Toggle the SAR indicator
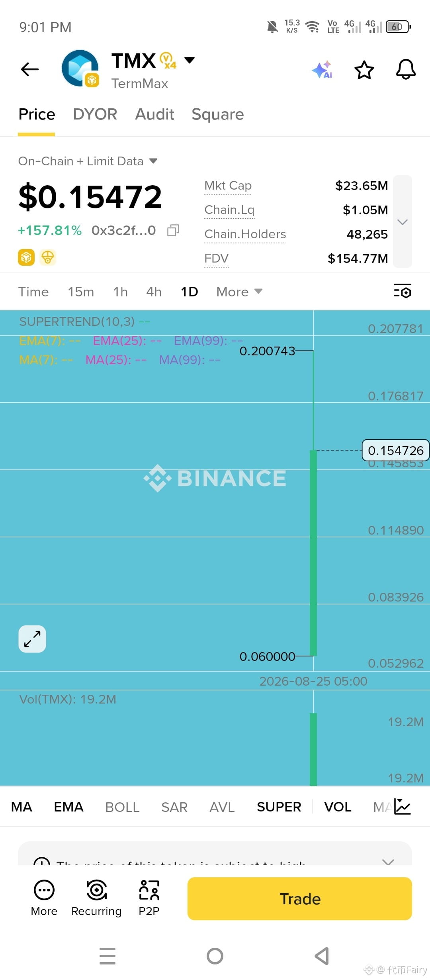The height and width of the screenshot is (980, 430). (x=174, y=807)
